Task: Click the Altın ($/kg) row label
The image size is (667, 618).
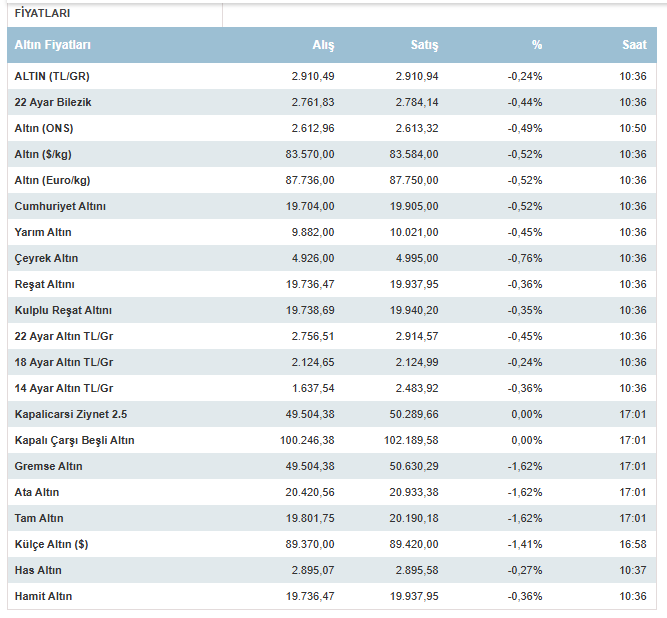Action: (x=44, y=154)
